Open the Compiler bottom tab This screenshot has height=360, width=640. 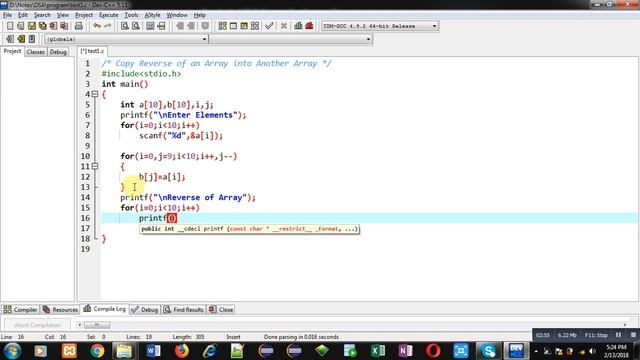point(20,309)
